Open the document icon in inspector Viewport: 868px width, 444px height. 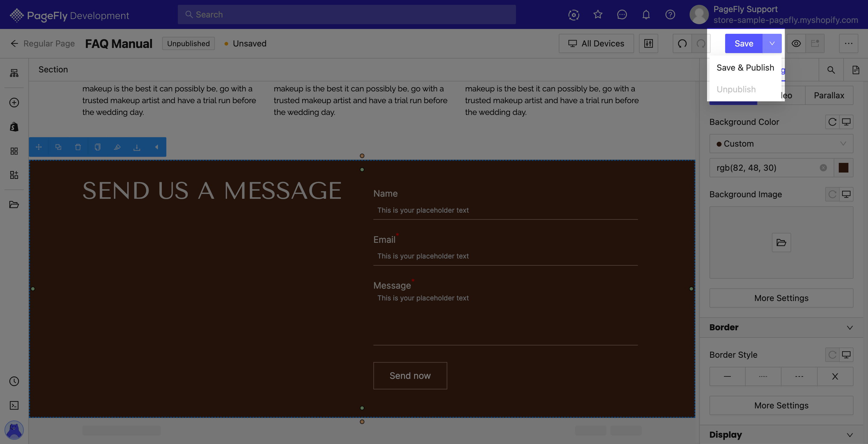856,70
